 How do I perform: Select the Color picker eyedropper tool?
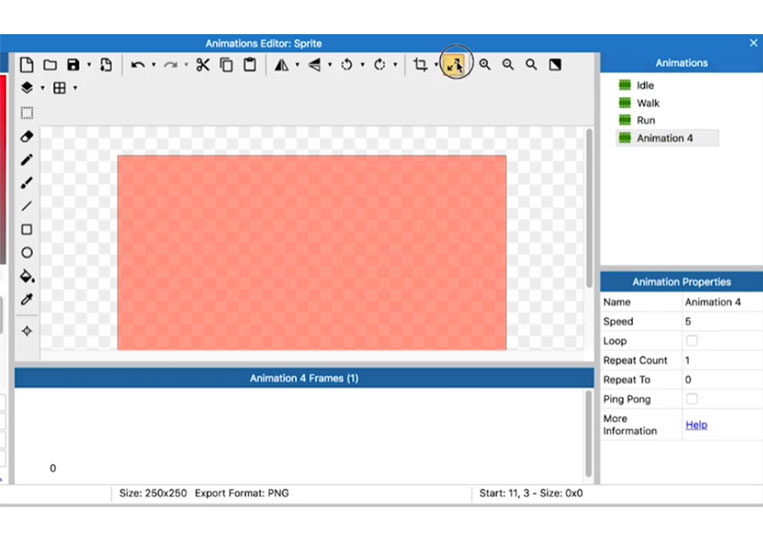click(27, 299)
